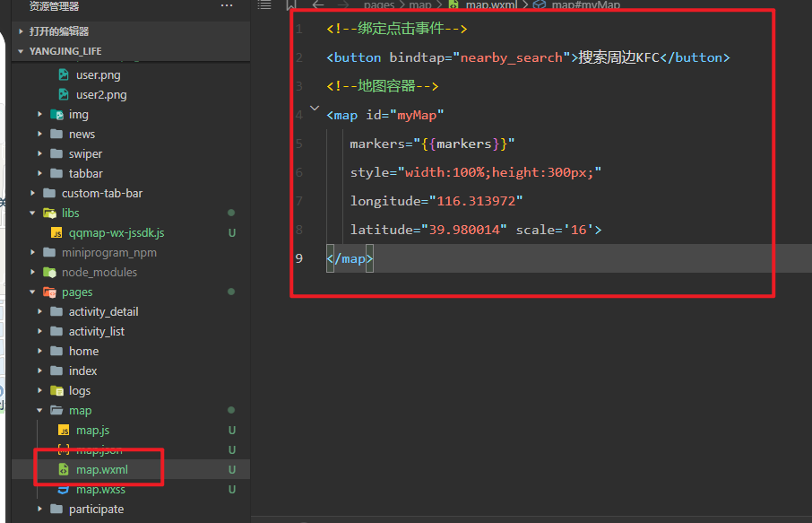The width and height of the screenshot is (812, 523).
Task: Collapse the pages folder arrow
Action: click(x=32, y=292)
